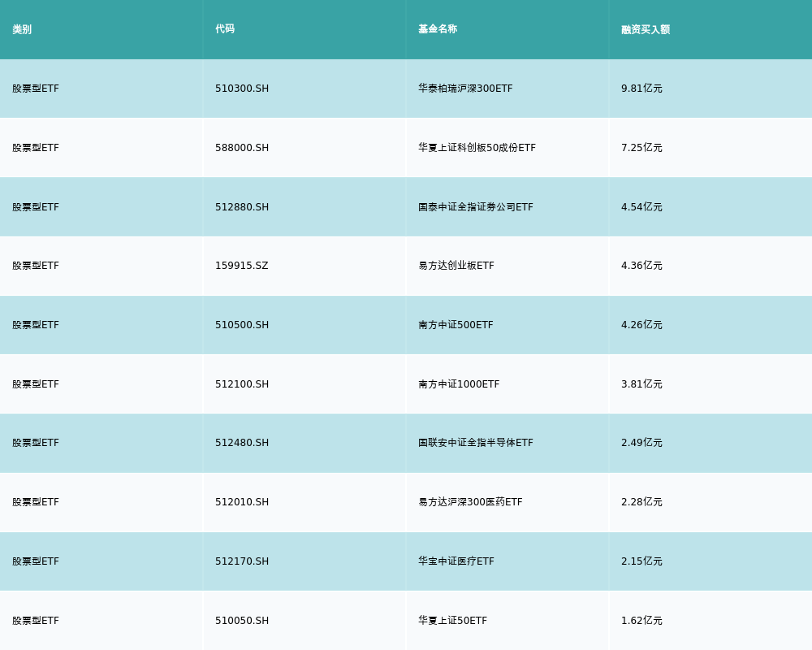
Task: Select amount cell 2.15亿元
Action: [641, 561]
